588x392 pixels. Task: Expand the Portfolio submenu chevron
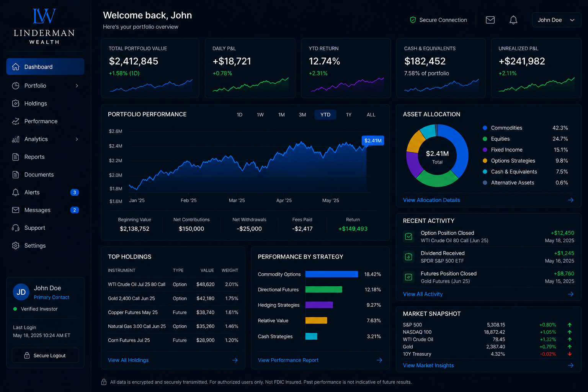click(77, 86)
